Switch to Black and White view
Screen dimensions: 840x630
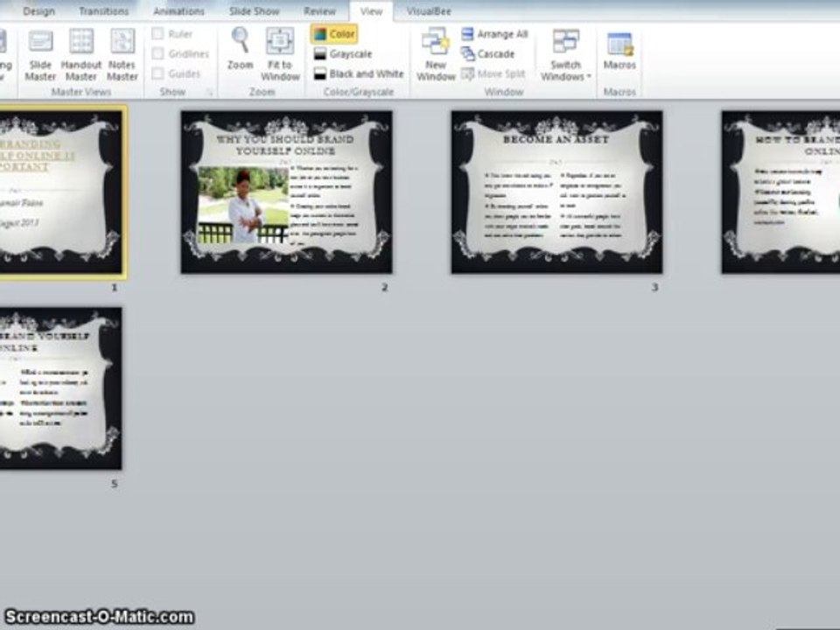pyautogui.click(x=359, y=73)
